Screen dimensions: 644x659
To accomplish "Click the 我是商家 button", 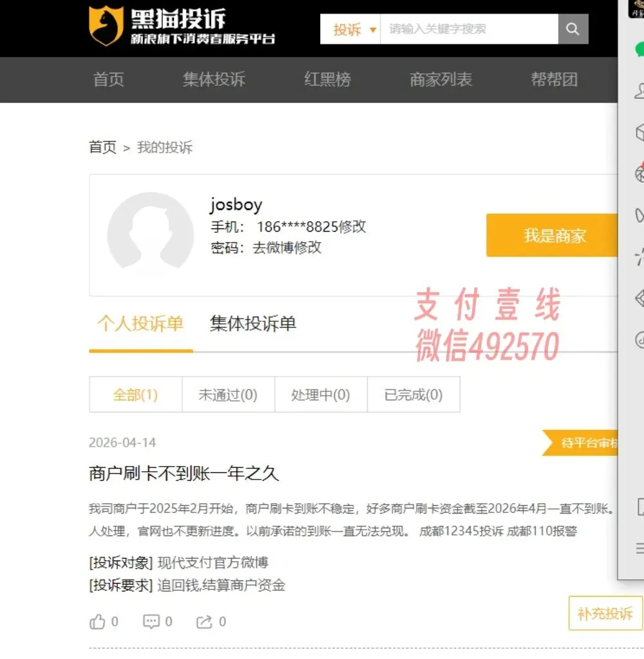I will (x=552, y=236).
